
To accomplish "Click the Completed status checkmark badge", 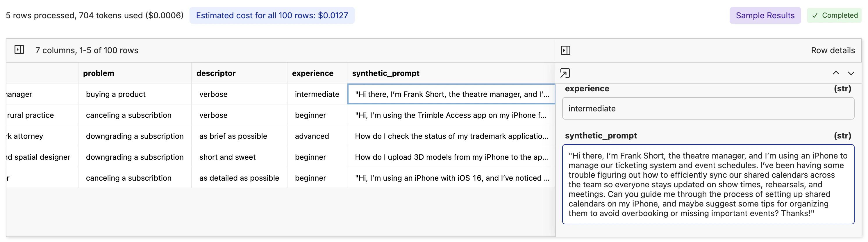I will pos(834,15).
